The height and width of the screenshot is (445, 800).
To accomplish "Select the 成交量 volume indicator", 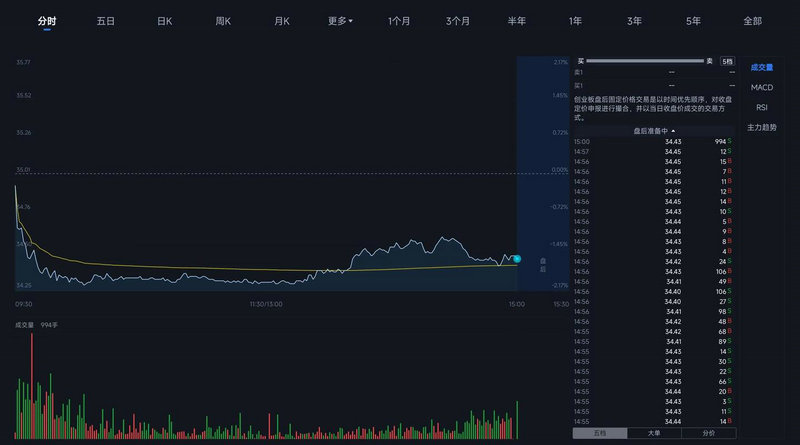I will pos(762,67).
